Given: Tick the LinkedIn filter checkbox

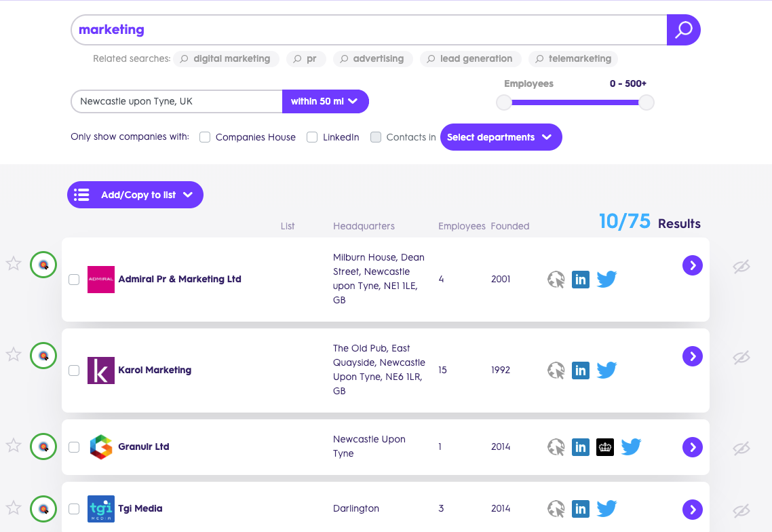Looking at the screenshot, I should (312, 137).
